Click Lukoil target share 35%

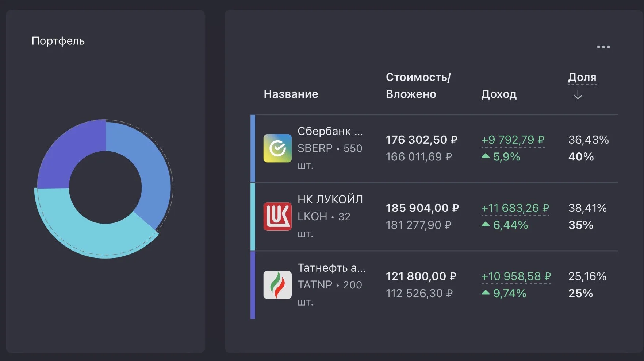580,225
